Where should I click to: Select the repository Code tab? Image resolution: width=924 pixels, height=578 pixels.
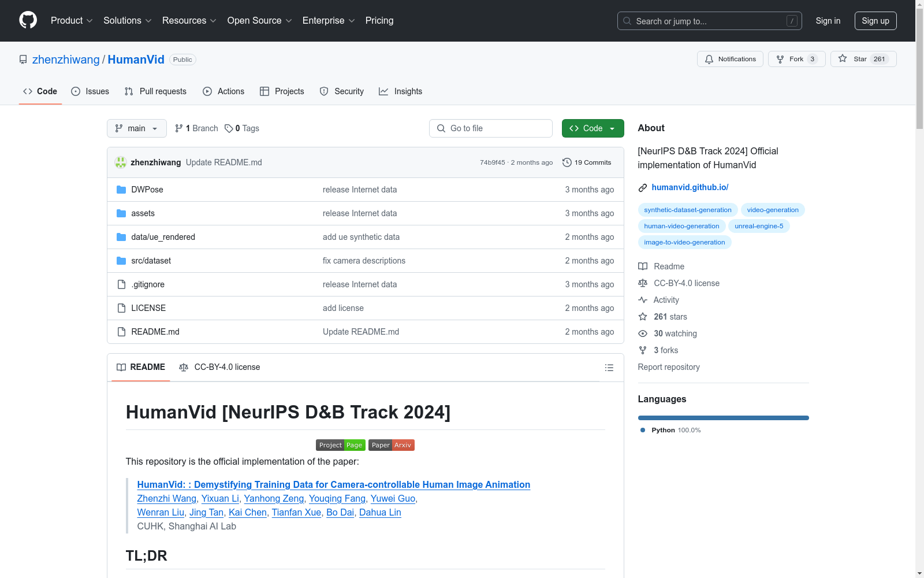click(x=40, y=91)
